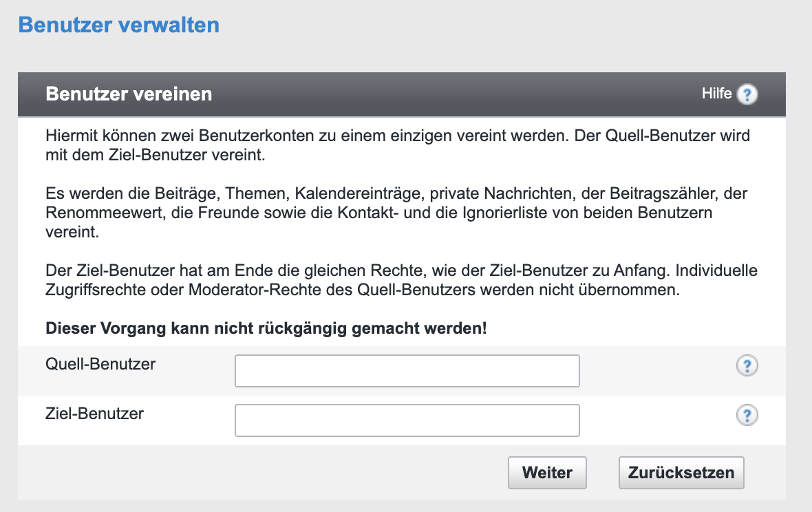This screenshot has width=812, height=512.
Task: Click the Hilfe text link
Action: (x=716, y=94)
